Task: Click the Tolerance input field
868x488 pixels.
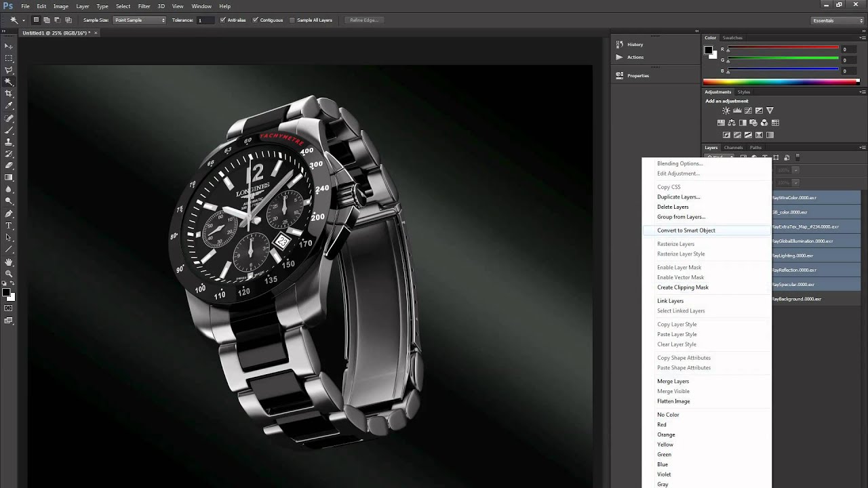Action: (x=205, y=20)
